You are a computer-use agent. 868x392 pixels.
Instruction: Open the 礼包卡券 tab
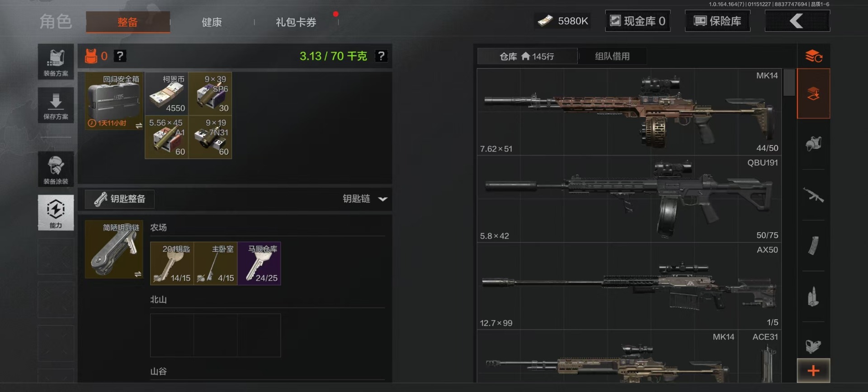click(x=296, y=22)
